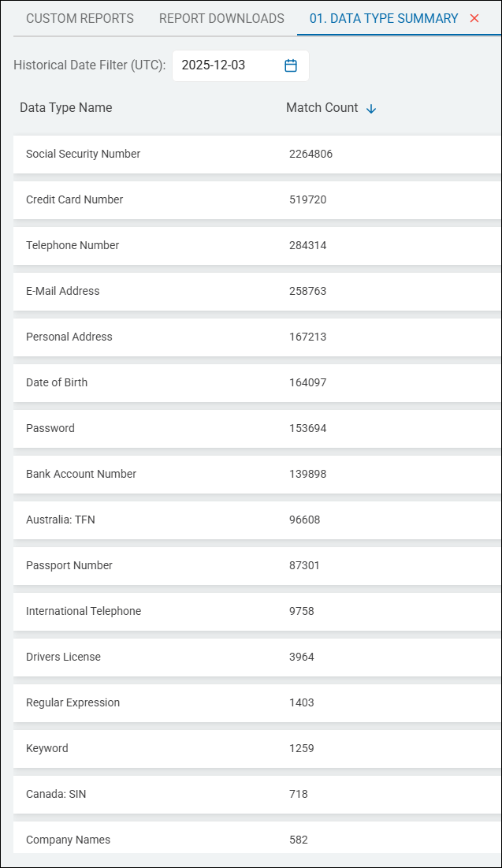Image resolution: width=502 pixels, height=868 pixels.
Task: Toggle Match Count sorting to ascending
Action: coord(370,108)
